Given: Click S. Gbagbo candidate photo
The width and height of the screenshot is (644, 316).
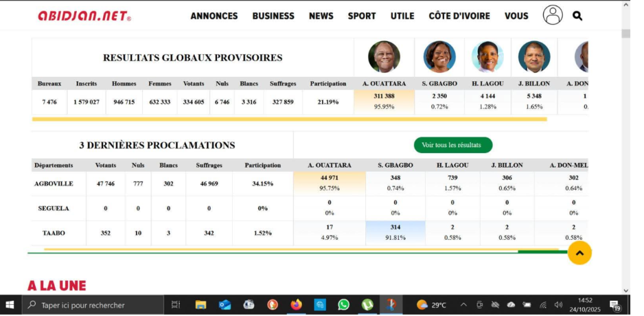Looking at the screenshot, I should click(439, 57).
